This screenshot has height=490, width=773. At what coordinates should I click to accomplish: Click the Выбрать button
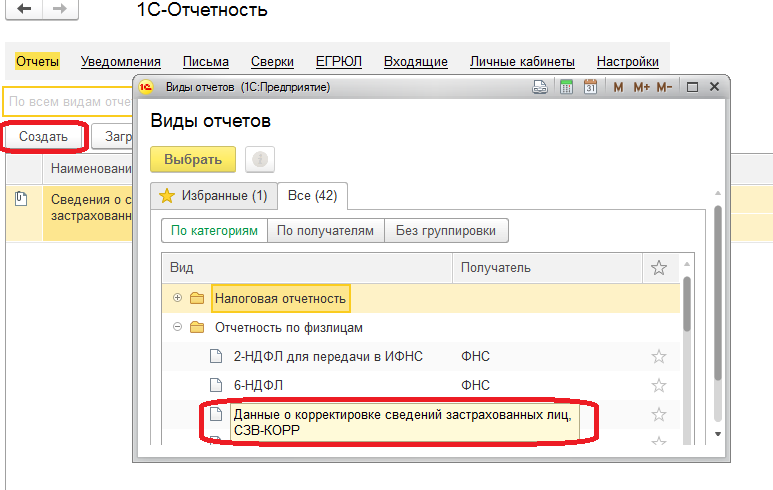point(193,159)
